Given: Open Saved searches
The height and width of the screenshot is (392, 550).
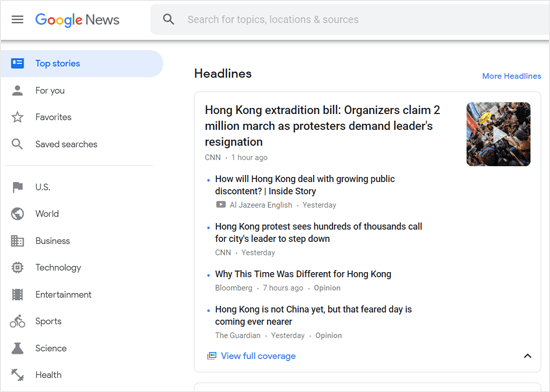Looking at the screenshot, I should [x=66, y=144].
